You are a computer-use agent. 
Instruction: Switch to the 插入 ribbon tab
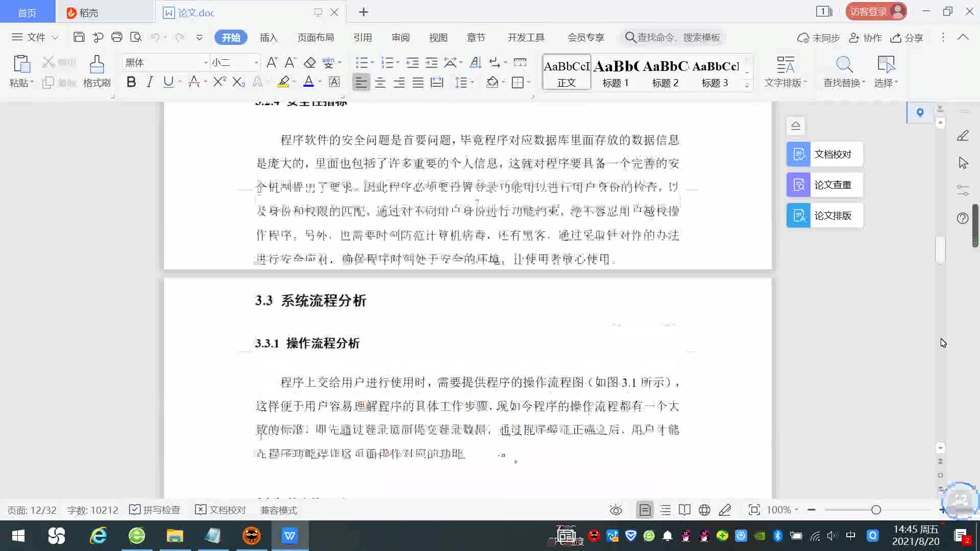(268, 38)
